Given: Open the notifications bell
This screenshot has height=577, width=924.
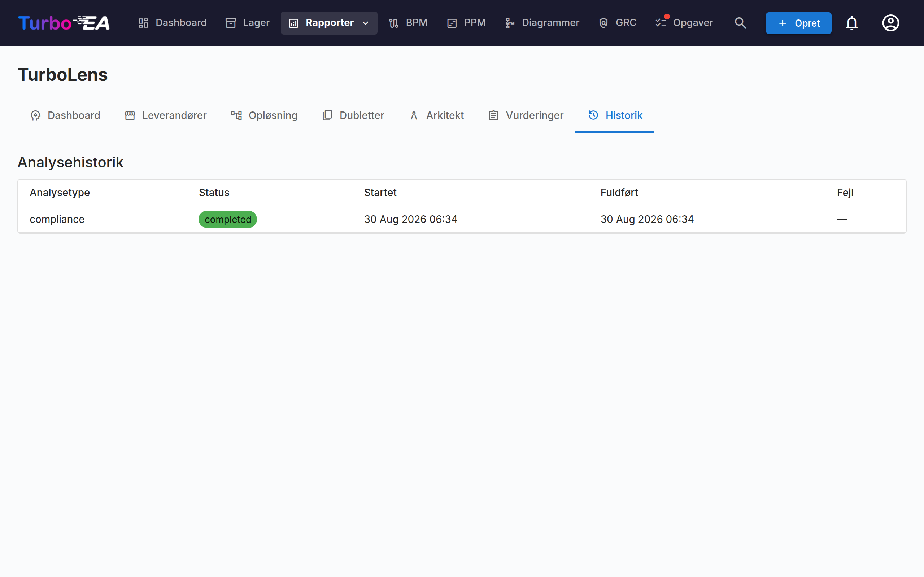Looking at the screenshot, I should point(851,23).
